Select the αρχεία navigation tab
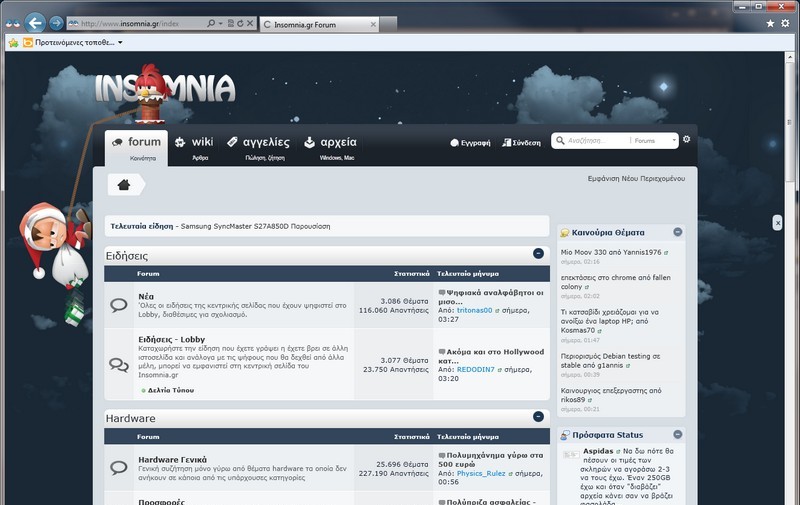 [330, 147]
